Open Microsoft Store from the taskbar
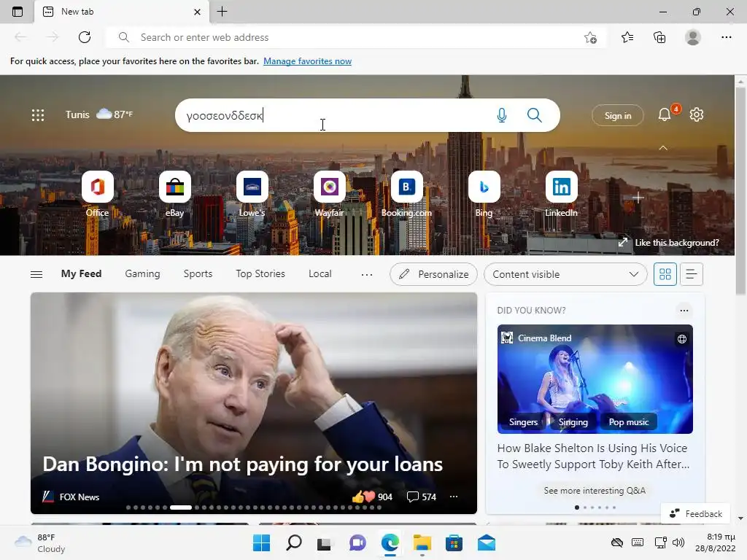Image resolution: width=747 pixels, height=560 pixels. pyautogui.click(x=454, y=542)
